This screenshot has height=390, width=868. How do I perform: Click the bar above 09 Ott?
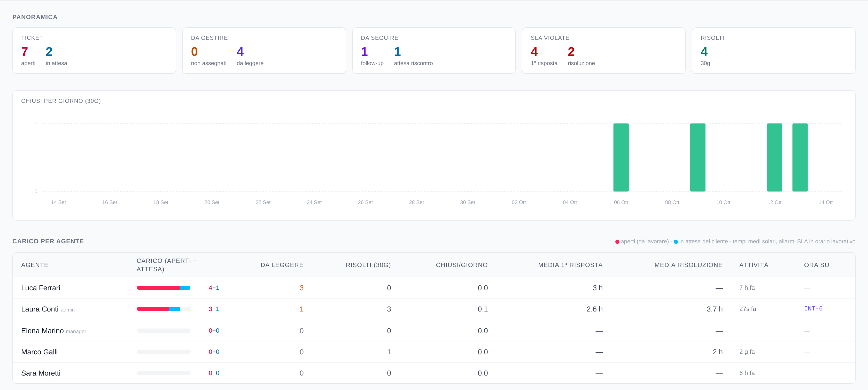[x=698, y=157]
